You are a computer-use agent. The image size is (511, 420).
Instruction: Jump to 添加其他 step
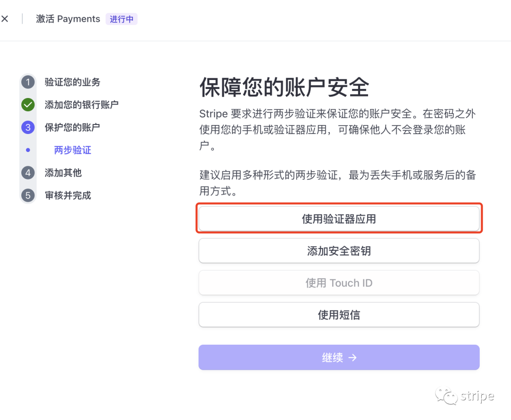tap(63, 173)
